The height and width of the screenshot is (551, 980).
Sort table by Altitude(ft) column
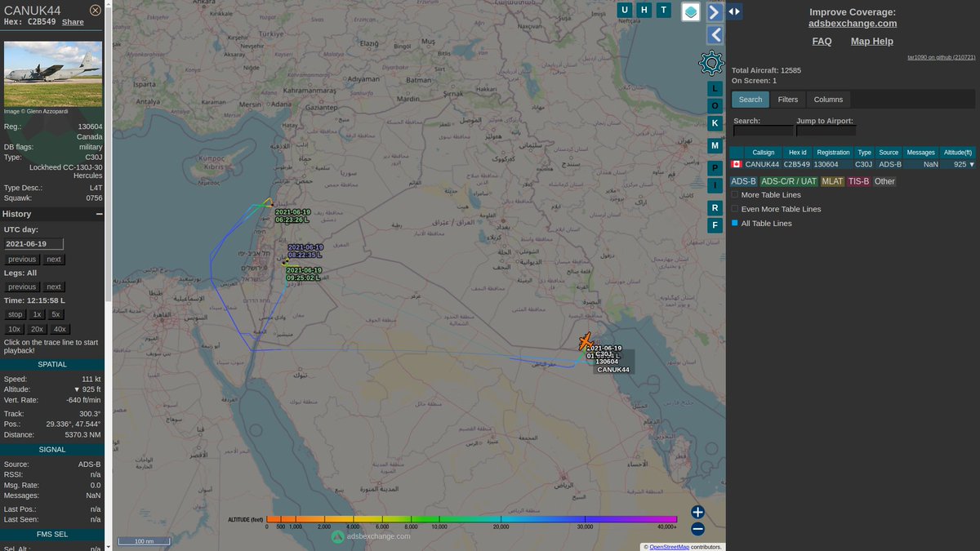[x=957, y=153]
